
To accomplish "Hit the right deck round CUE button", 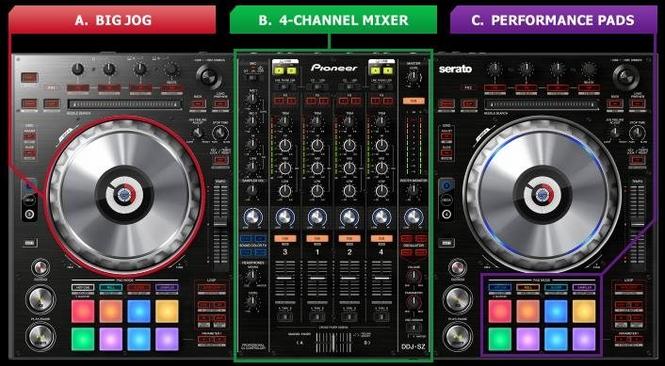I will click(458, 299).
